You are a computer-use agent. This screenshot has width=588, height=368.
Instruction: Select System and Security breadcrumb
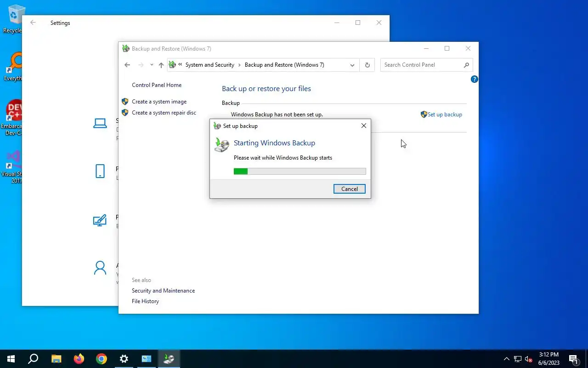[209, 65]
